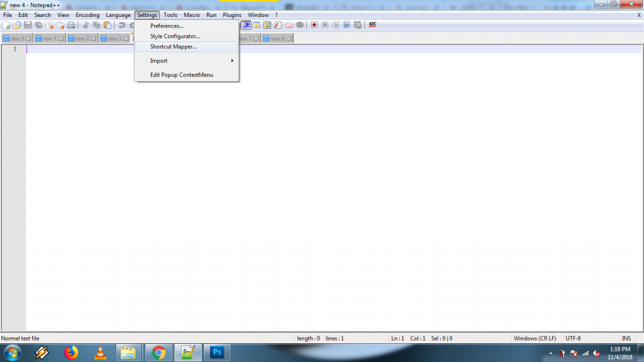Click the grey monitoring toolbar icon
The width and height of the screenshot is (644, 362).
click(x=300, y=25)
